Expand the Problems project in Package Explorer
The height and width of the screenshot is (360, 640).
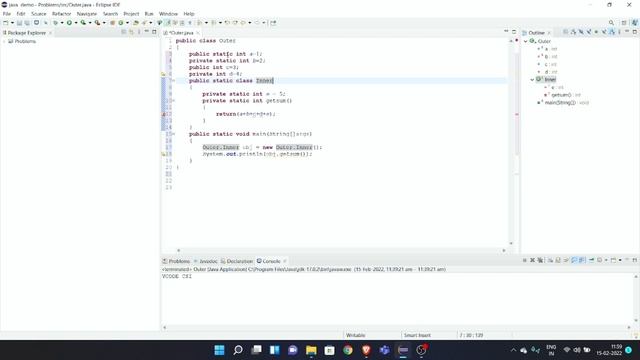4,41
